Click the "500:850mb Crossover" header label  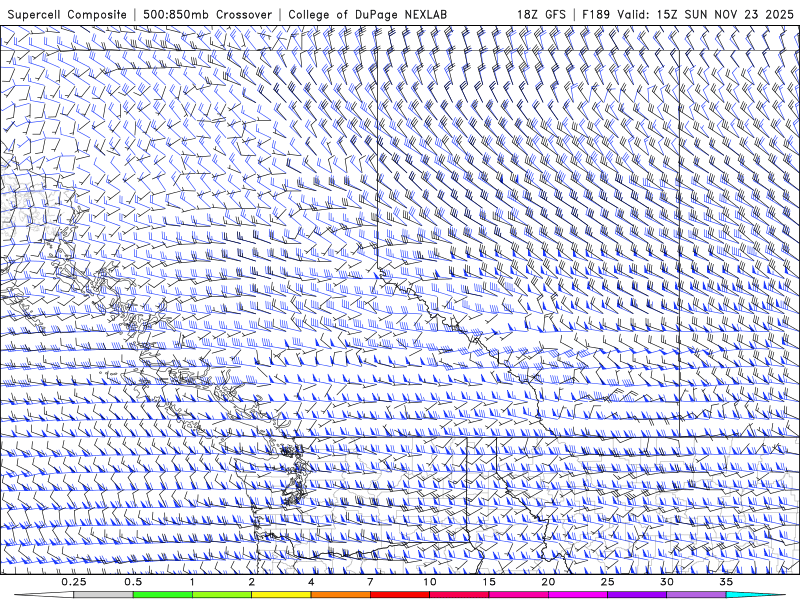[x=208, y=14]
